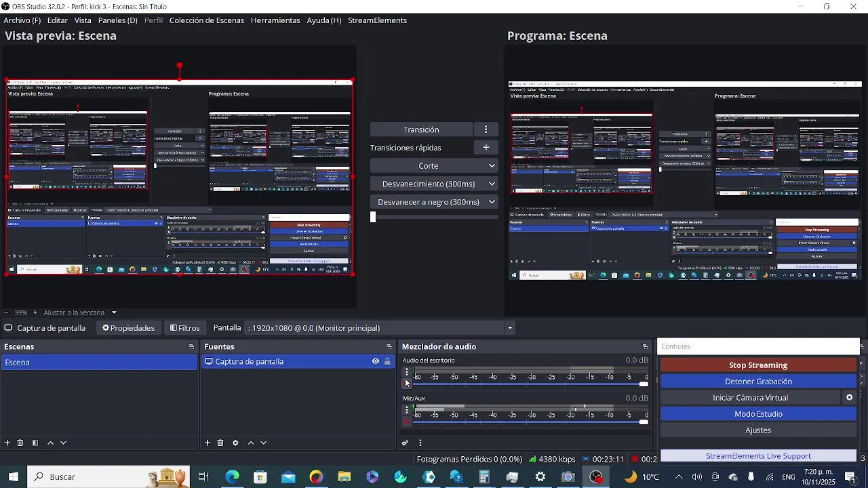Float the Escenas dock with its pop-out icon
This screenshot has height=488, width=868.
[x=191, y=347]
